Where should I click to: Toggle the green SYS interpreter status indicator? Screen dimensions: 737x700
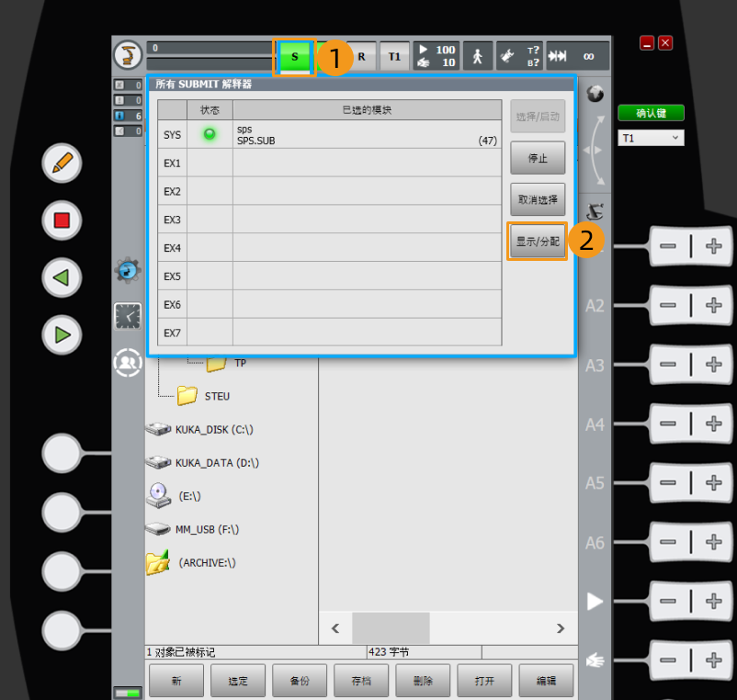point(209,134)
